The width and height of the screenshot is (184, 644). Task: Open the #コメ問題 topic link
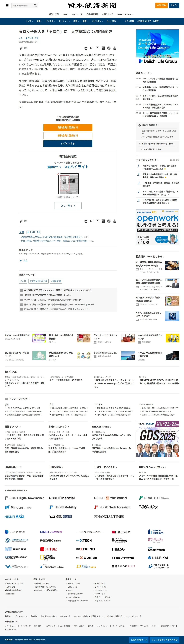[129, 21]
